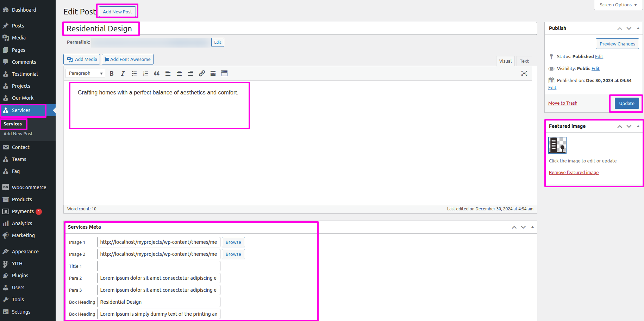Viewport: 644px width, 321px height.
Task: Toggle the editor toolbar visibility
Action: (224, 73)
